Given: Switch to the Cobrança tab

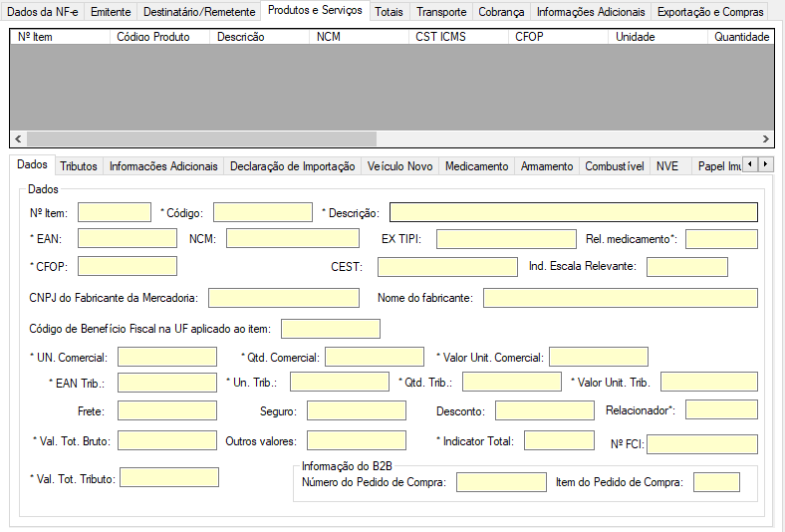Looking at the screenshot, I should (x=501, y=12).
